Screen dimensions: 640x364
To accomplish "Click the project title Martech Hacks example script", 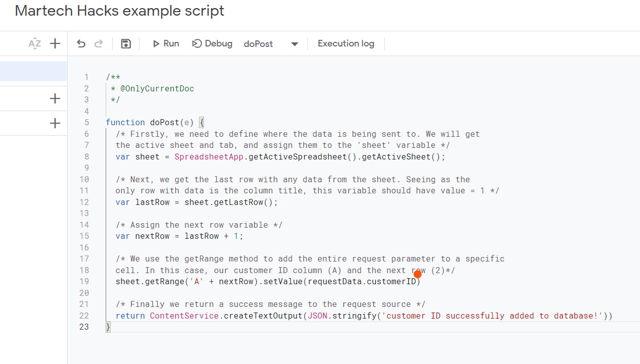I will click(120, 11).
